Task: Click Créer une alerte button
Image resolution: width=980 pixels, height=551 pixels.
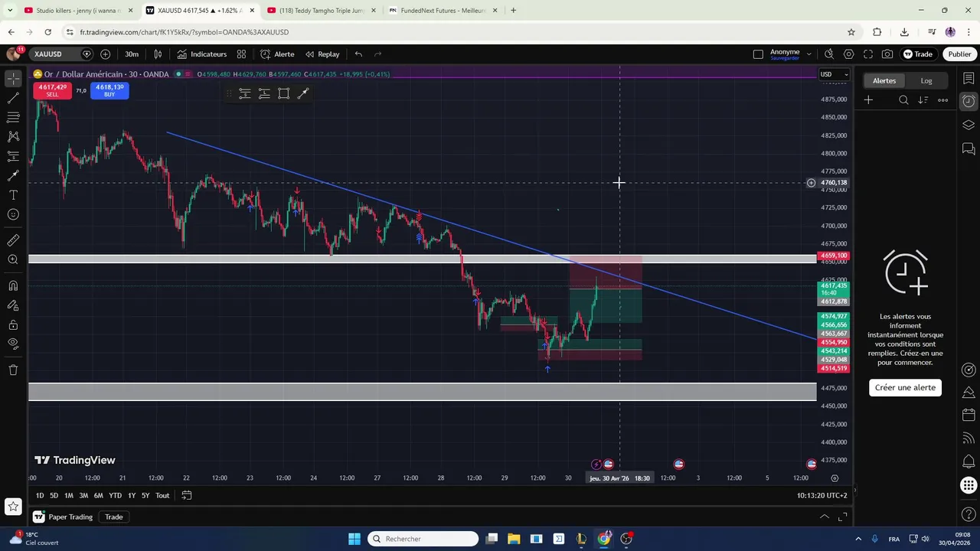Action: click(x=905, y=387)
